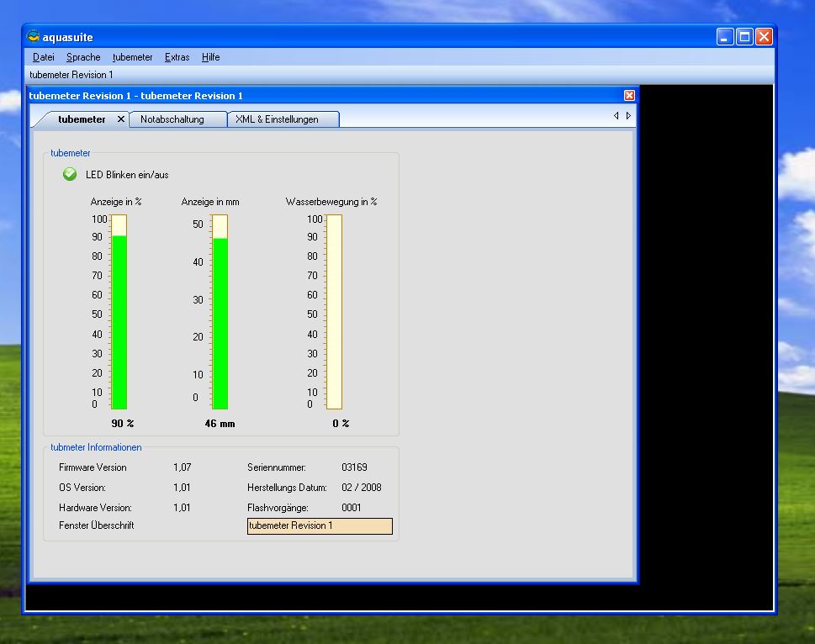815x644 pixels.
Task: Select the tubemeter tab
Action: [82, 119]
